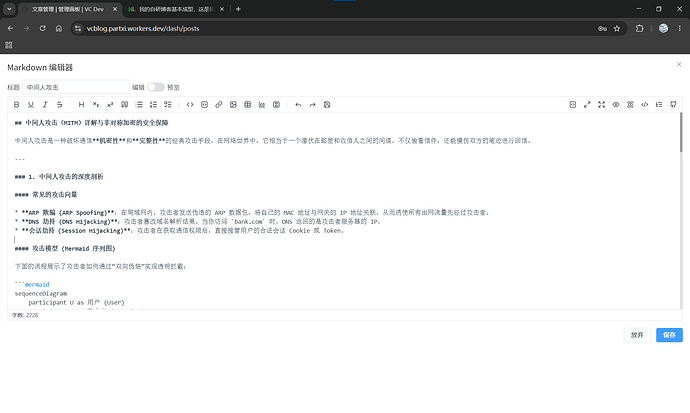
Task: Open the KaTeX formula dropdown
Action: 276,105
